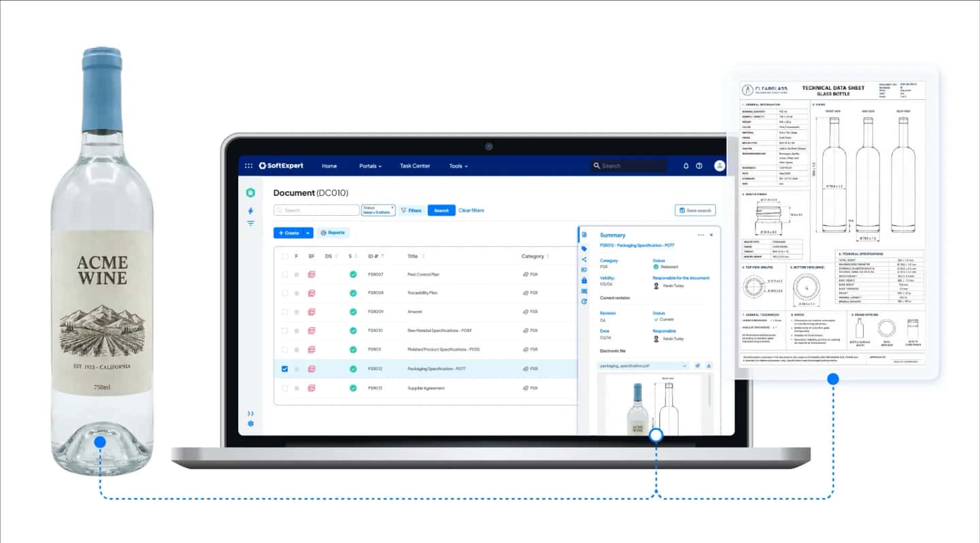Tick the select-all checkbox in table header
The image size is (980, 543).
click(284, 257)
